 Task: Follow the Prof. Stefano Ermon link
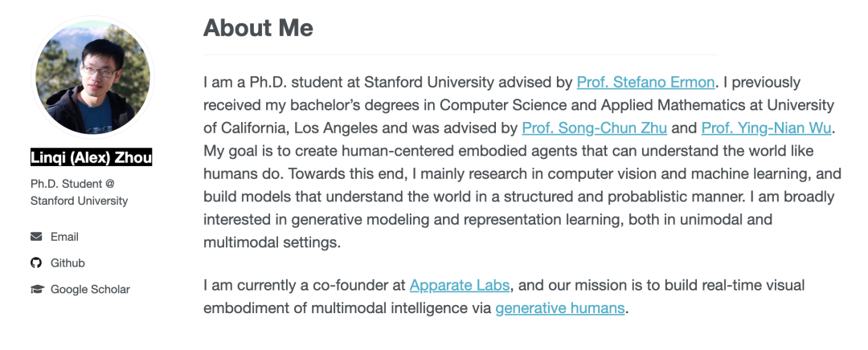[645, 82]
